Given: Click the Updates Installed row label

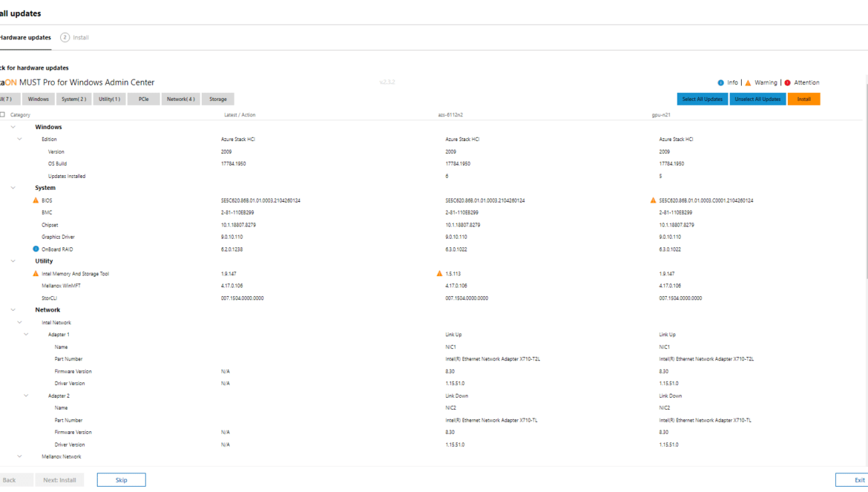Looking at the screenshot, I should [x=67, y=176].
